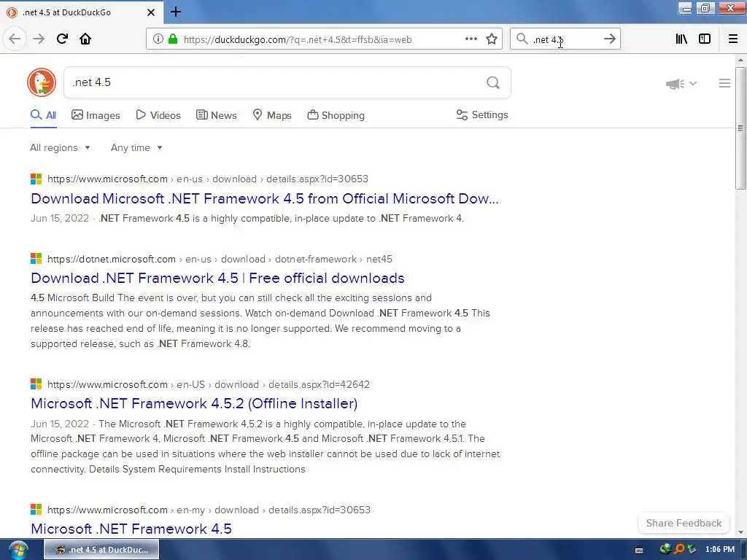Click URL microsoft.com details.aspx?id=30653 en-us
747x560 pixels.
[x=208, y=179]
